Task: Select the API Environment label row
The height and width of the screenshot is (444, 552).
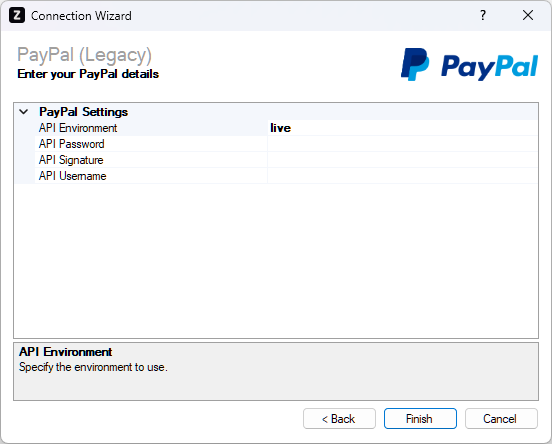Action: [151, 128]
